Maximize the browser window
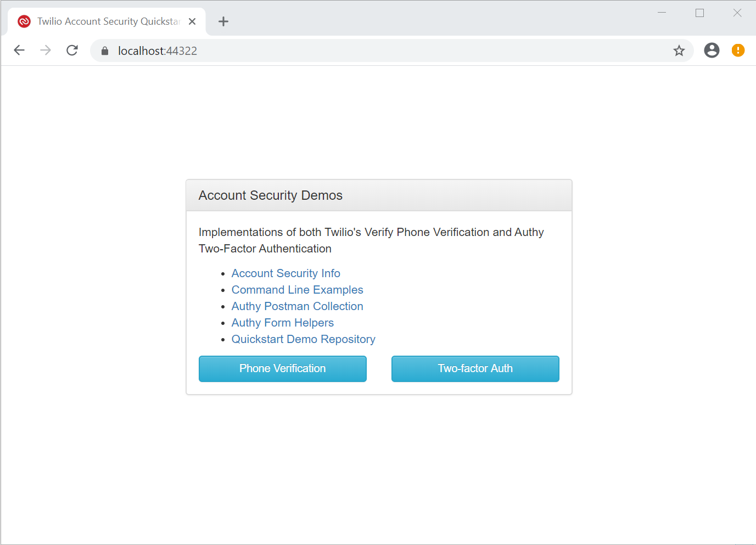 (699, 13)
